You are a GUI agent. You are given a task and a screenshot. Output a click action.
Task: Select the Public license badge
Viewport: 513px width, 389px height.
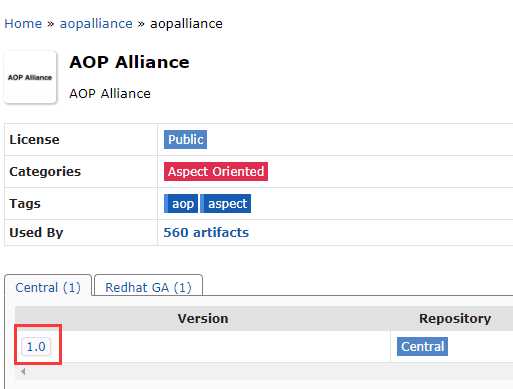pos(185,139)
